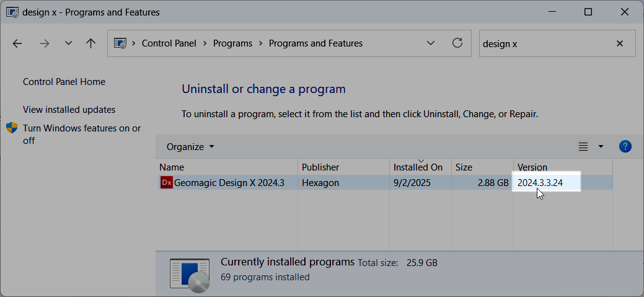
Task: Sort by the Version column
Action: (x=563, y=167)
